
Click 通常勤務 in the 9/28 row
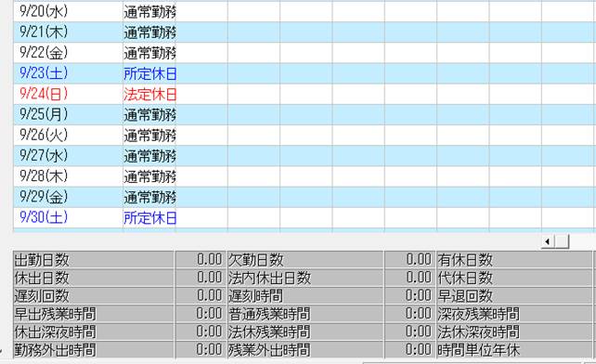[149, 176]
